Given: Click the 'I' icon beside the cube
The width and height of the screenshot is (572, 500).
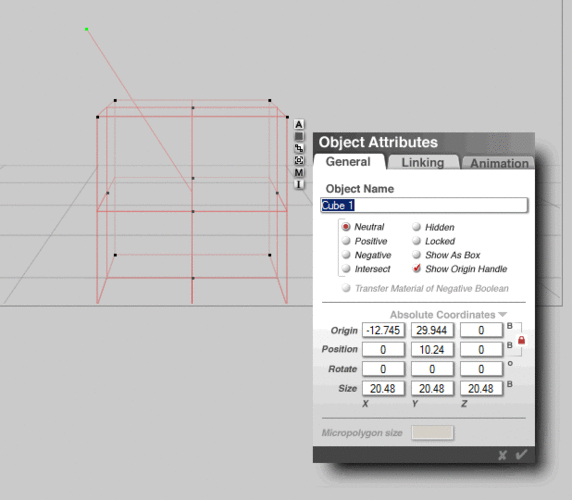Looking at the screenshot, I should [299, 184].
